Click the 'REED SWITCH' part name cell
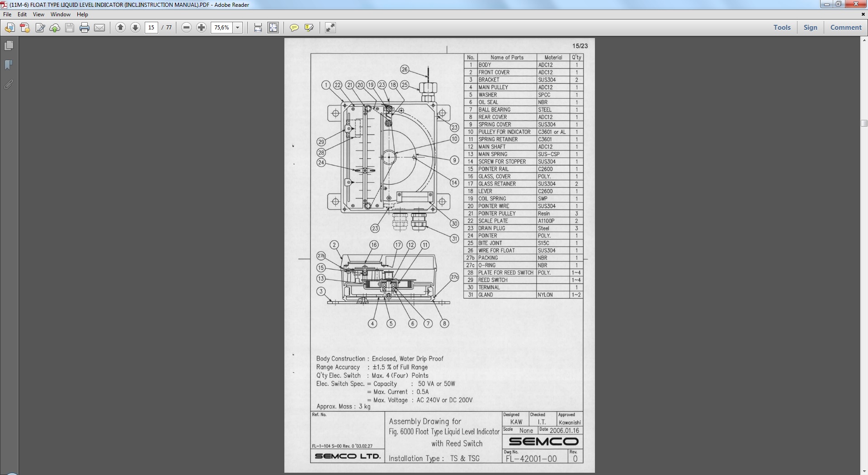 click(507, 280)
